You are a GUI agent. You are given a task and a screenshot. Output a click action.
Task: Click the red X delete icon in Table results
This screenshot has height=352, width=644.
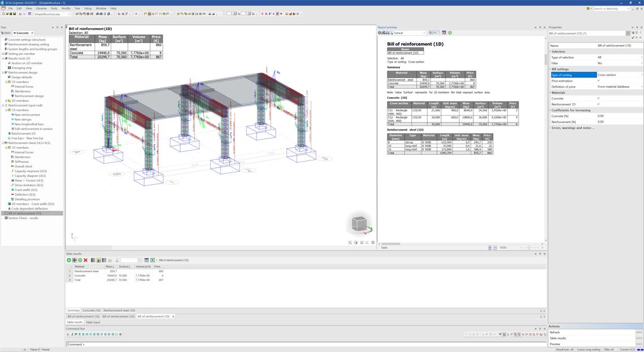[85, 260]
